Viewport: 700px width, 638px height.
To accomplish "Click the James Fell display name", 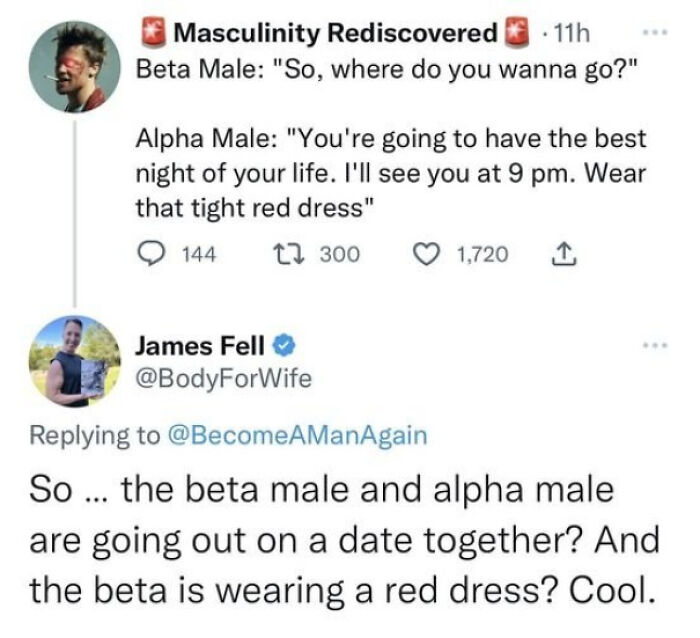I will coord(200,347).
